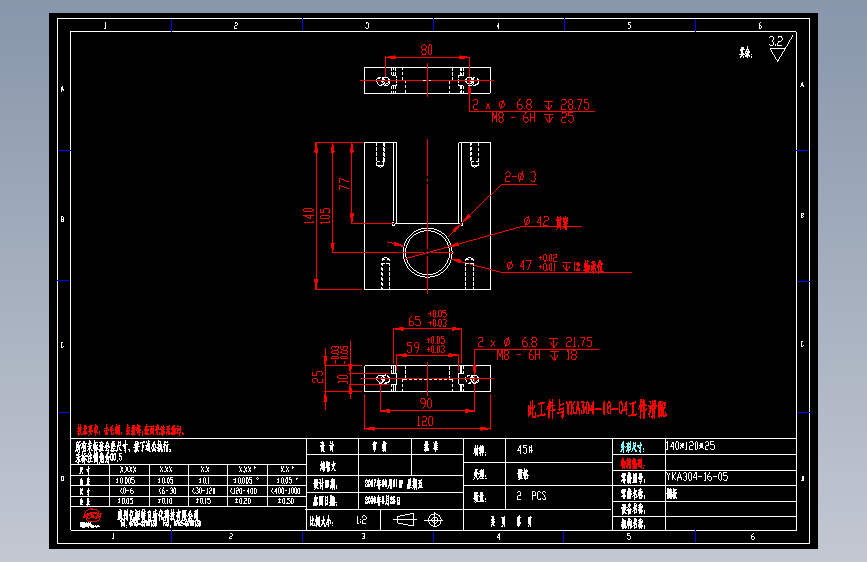The width and height of the screenshot is (867, 562).
Task: Select the '2-ø 3' hole callout
Action: [x=520, y=177]
